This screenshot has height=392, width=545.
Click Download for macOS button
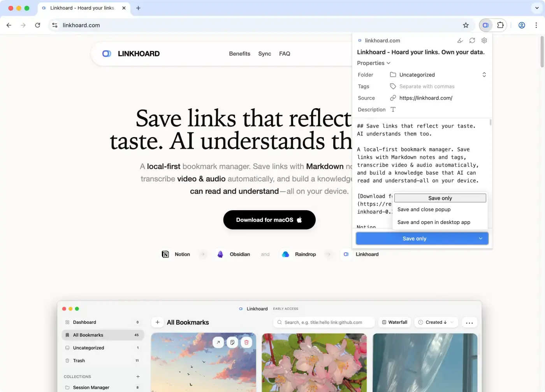tap(269, 220)
